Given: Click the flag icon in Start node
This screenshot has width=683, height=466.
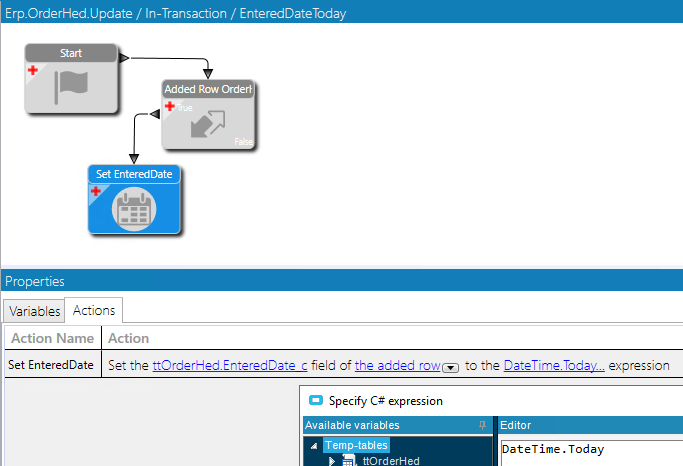Looking at the screenshot, I should tap(71, 87).
